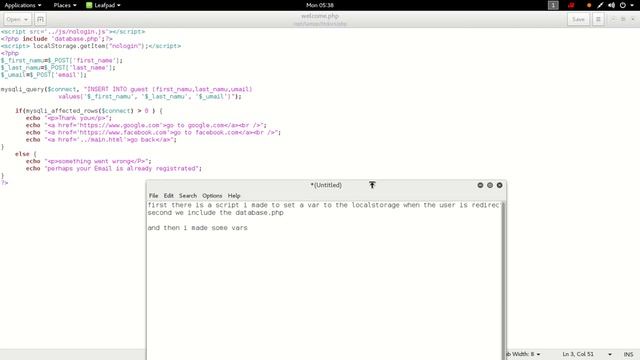640x360 pixels.
Task: Click the 'include database.php' code line
Action: click(56, 39)
